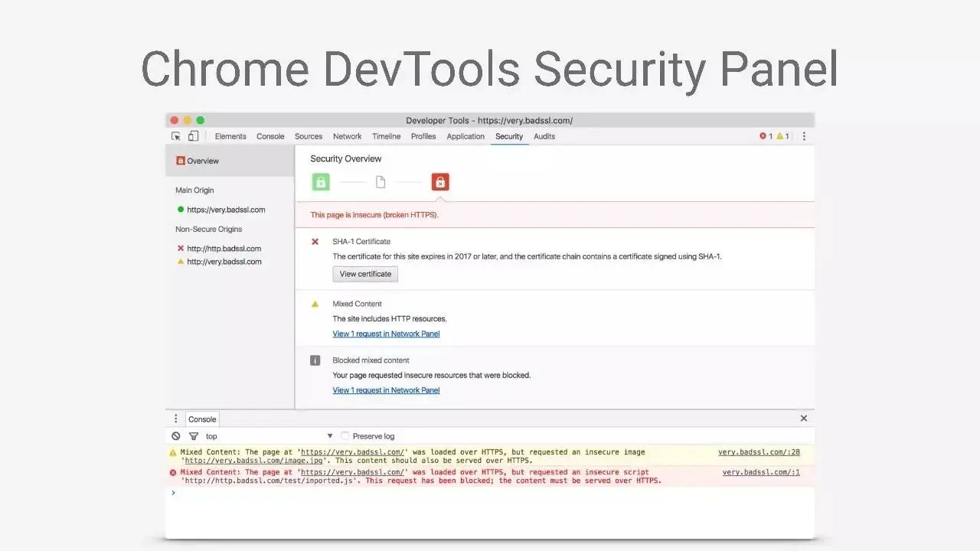This screenshot has width=980, height=551.
Task: Click the red broken lock icon
Action: [x=440, y=182]
